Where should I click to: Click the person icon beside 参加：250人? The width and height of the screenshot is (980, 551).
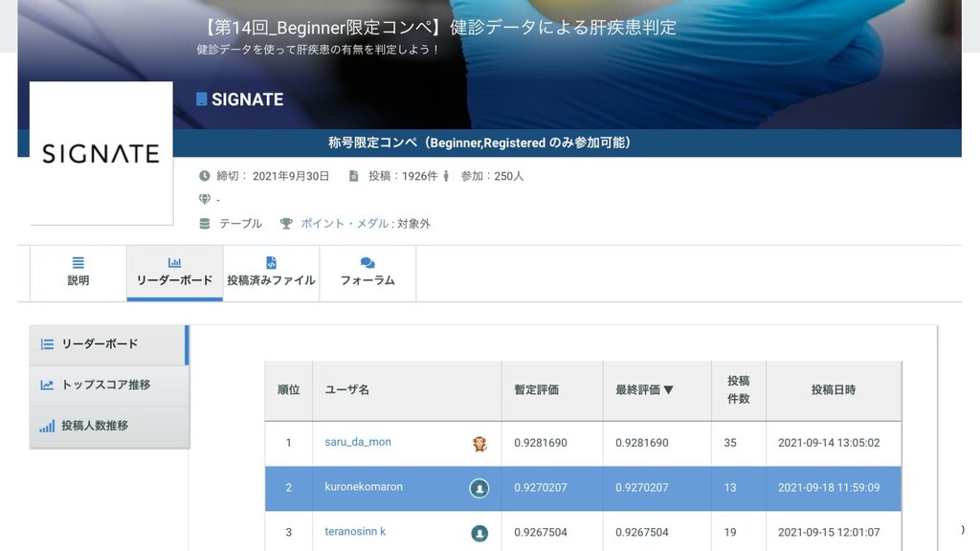446,176
